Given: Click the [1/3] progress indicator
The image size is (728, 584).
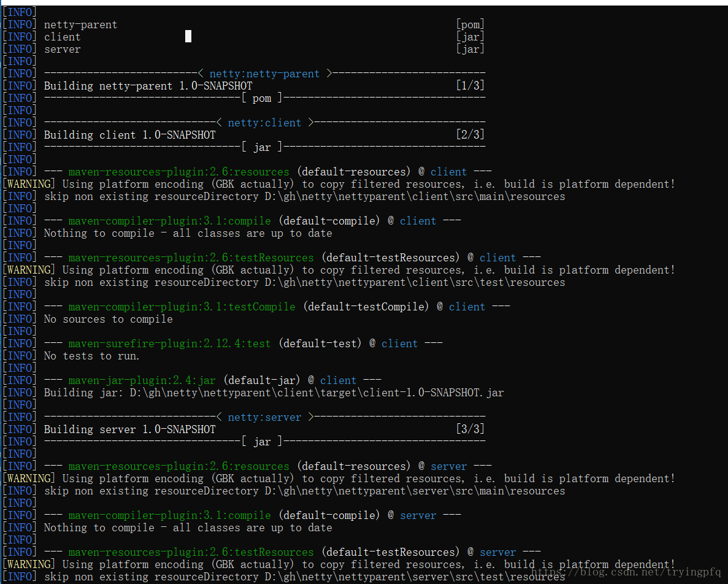Looking at the screenshot, I should [x=470, y=85].
